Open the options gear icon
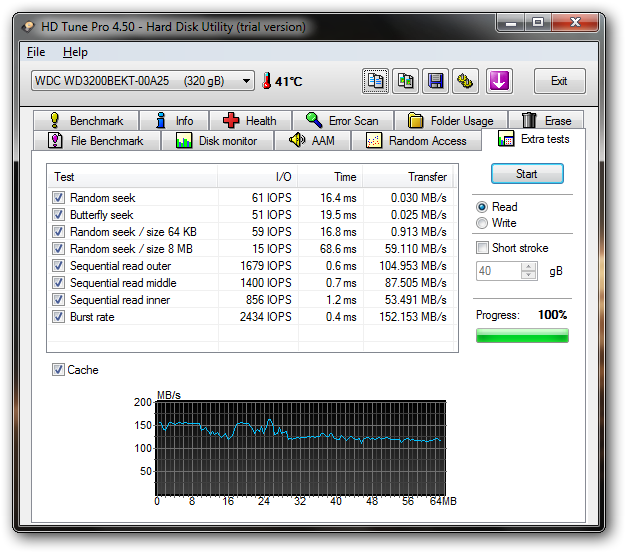 tap(465, 81)
